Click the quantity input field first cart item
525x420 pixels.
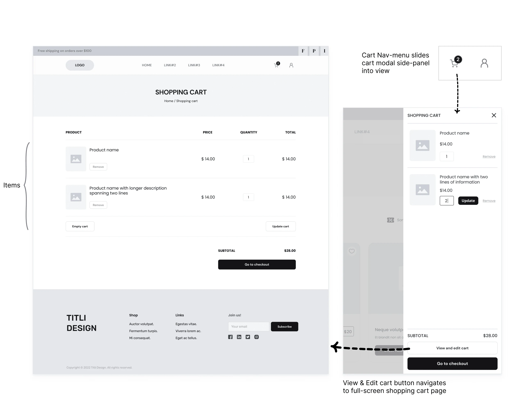(x=248, y=159)
